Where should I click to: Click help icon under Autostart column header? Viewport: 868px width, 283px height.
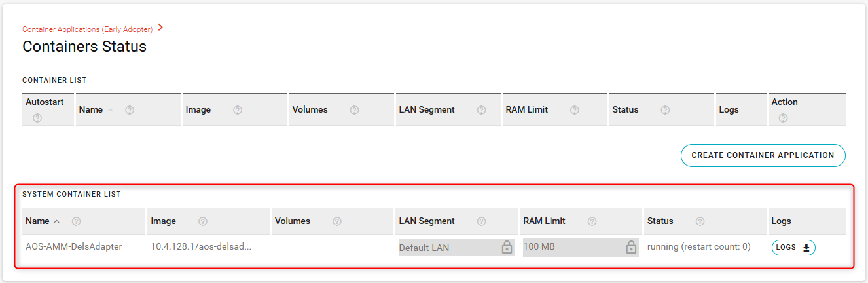point(37,118)
